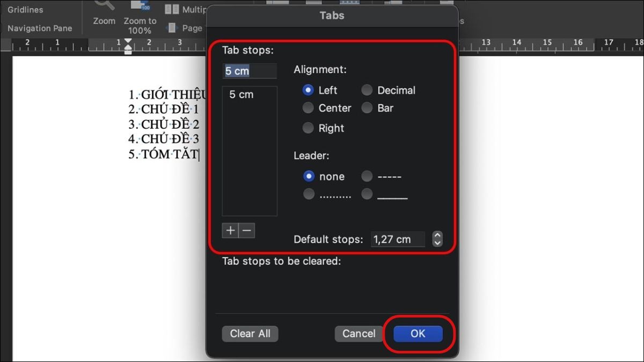644x362 pixels.
Task: Click the Multiple Pages icon
Action: pos(172,10)
